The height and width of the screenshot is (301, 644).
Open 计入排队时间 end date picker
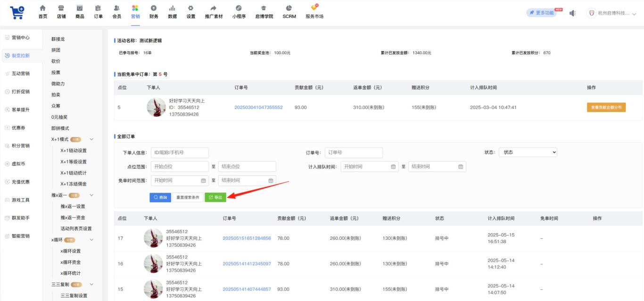[437, 166]
